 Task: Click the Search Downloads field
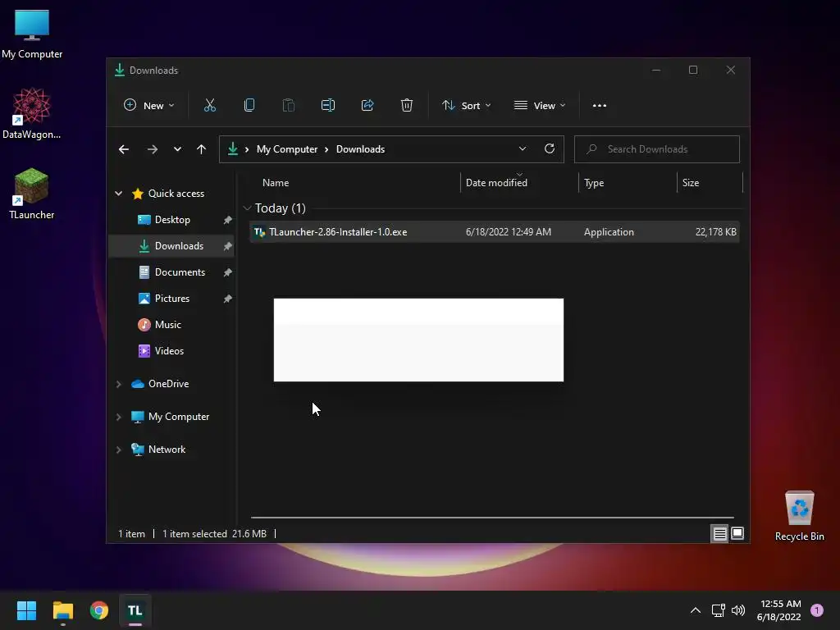(657, 149)
